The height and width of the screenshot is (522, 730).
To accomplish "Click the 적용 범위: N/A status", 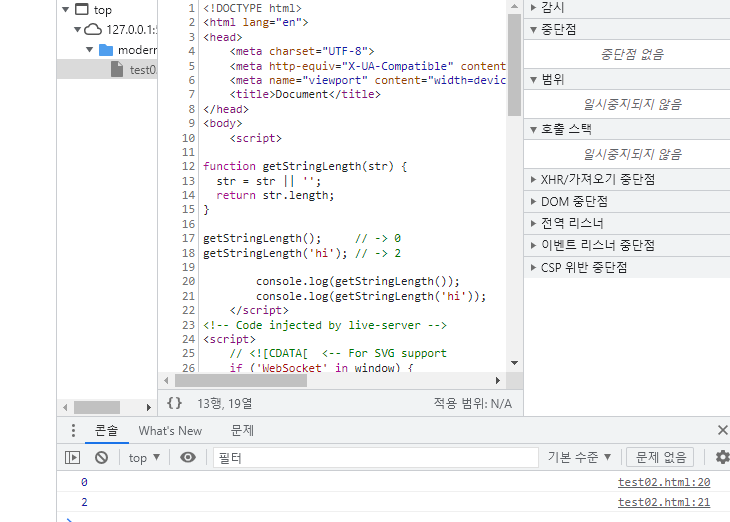I will click(x=473, y=403).
